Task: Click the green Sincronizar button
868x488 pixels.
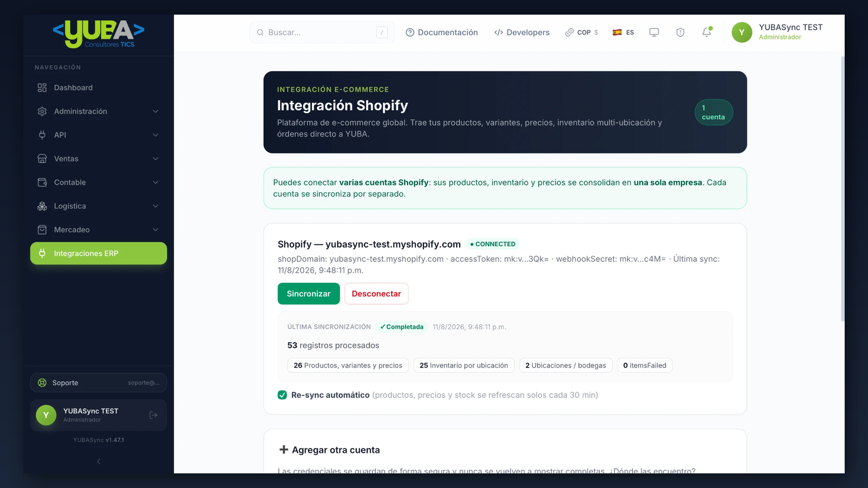Action: (309, 294)
